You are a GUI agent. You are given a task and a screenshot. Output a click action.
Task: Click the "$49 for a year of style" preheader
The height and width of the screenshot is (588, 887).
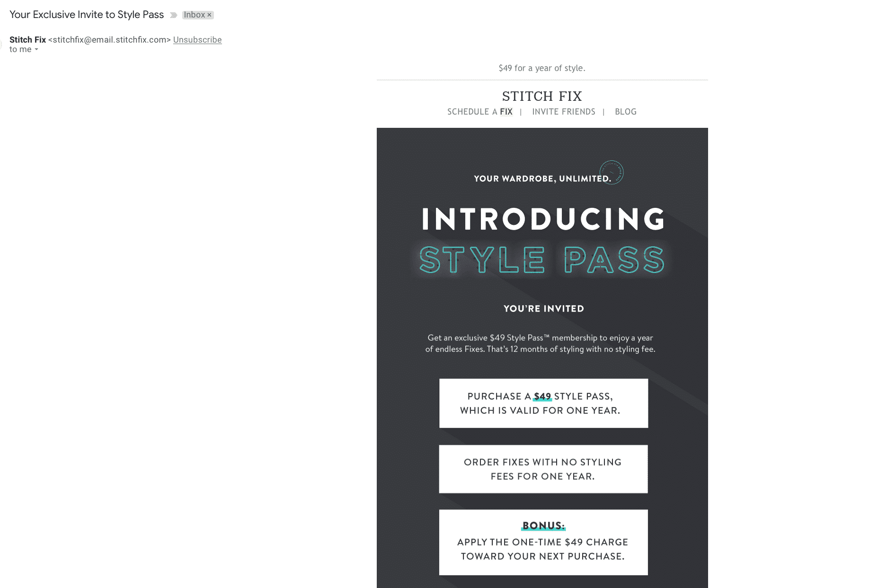click(542, 68)
